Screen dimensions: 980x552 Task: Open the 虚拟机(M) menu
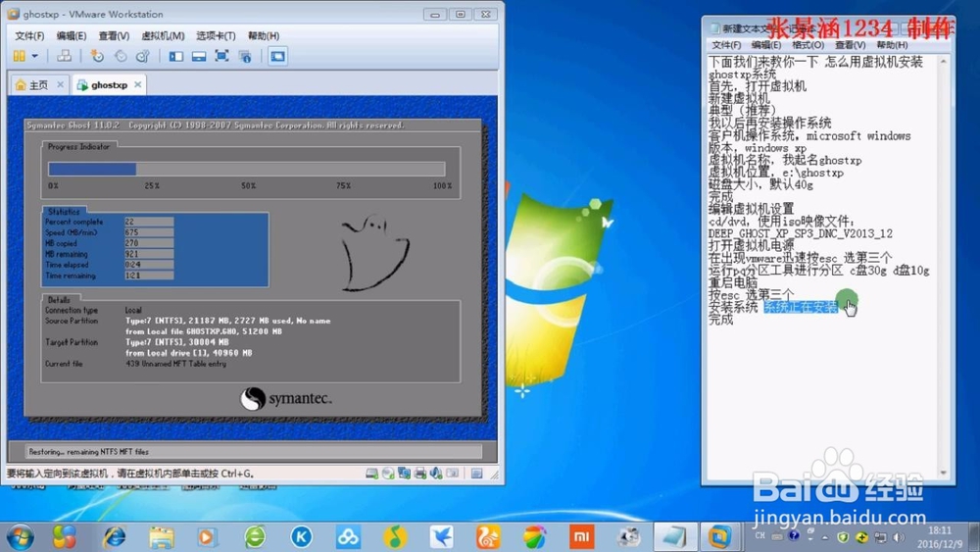point(163,35)
